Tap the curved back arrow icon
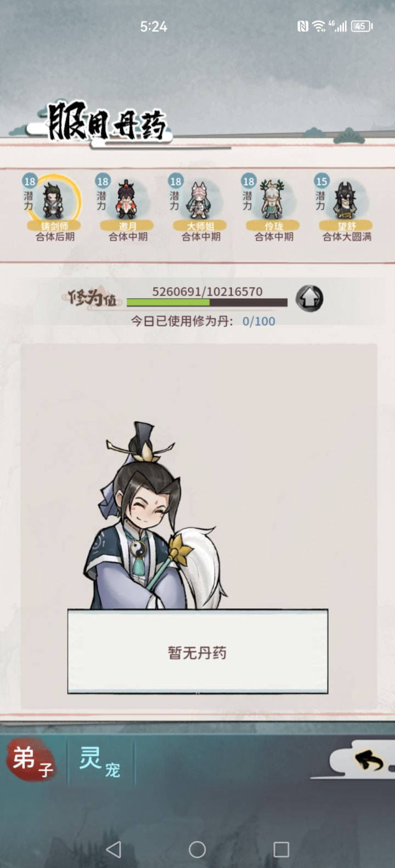Image resolution: width=395 pixels, height=868 pixels. tap(369, 760)
